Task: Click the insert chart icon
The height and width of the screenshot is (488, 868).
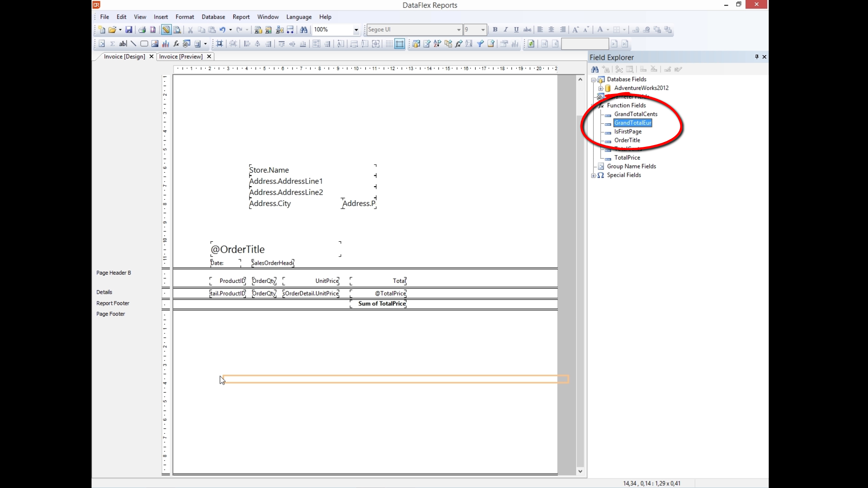Action: 165,44
